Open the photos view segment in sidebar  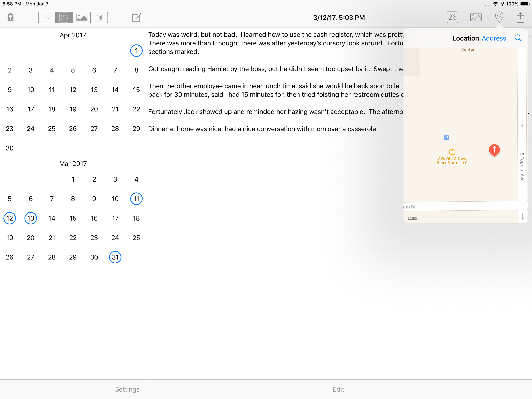(x=82, y=17)
